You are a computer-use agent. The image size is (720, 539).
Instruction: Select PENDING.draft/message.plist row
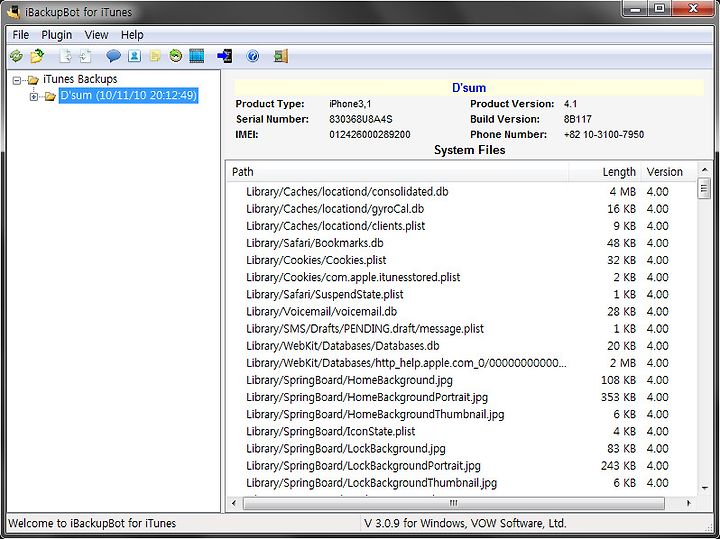[x=461, y=329]
